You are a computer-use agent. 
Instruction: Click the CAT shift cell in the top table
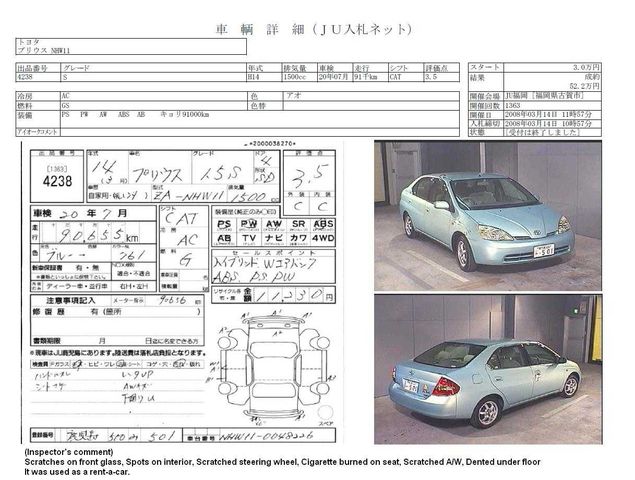406,77
